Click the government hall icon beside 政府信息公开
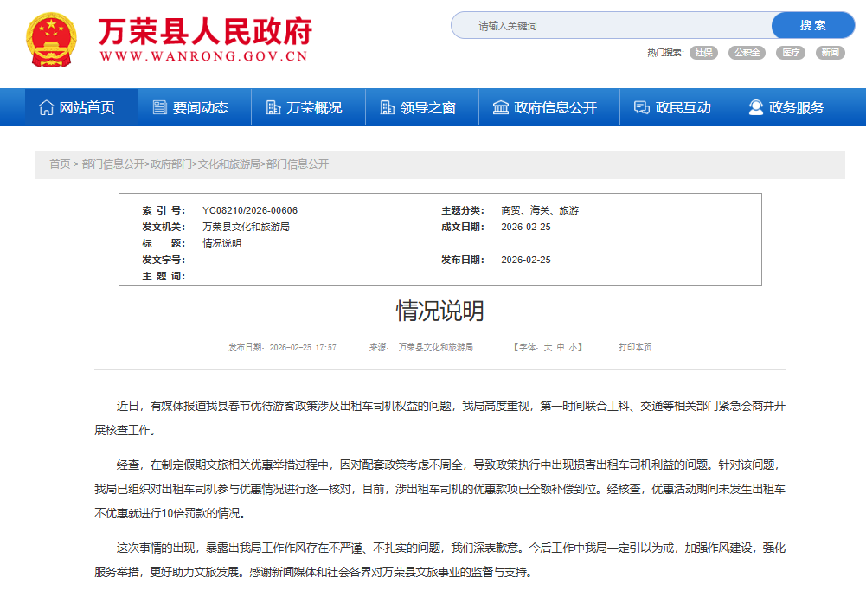 pos(500,107)
